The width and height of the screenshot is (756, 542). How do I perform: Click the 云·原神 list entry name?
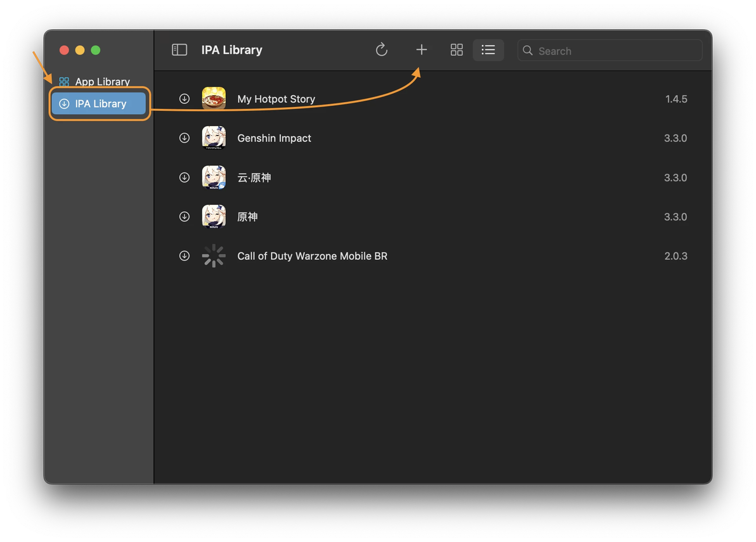(254, 177)
